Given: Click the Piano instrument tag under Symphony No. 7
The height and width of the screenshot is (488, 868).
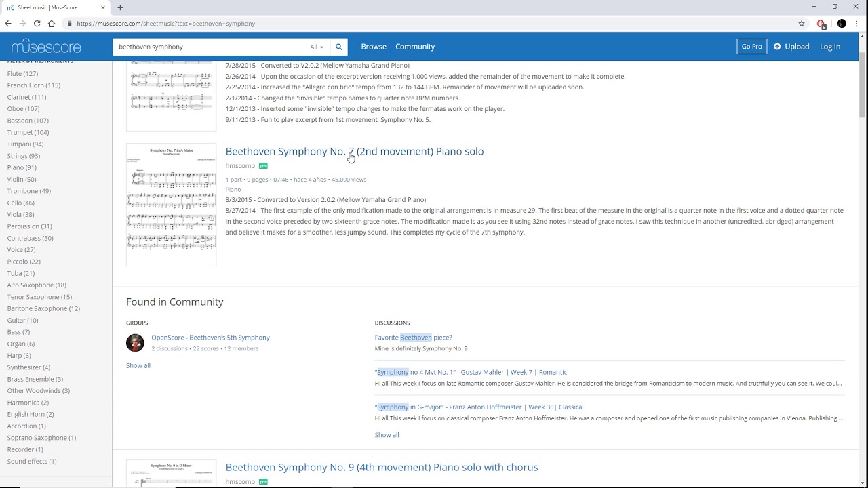Looking at the screenshot, I should pos(233,190).
